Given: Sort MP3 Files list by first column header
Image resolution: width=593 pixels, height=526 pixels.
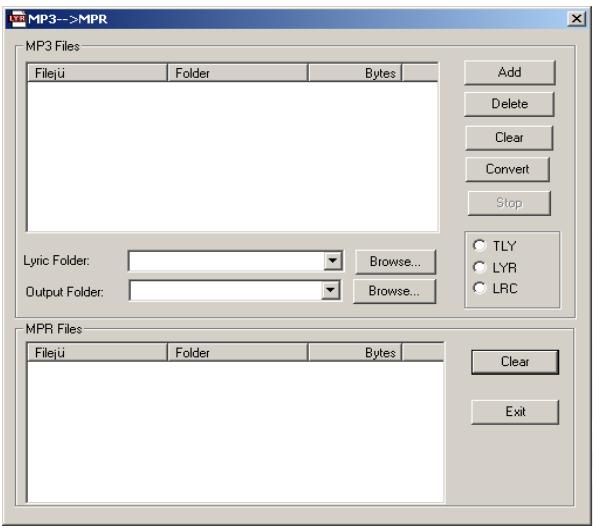Looking at the screenshot, I should click(x=97, y=73).
